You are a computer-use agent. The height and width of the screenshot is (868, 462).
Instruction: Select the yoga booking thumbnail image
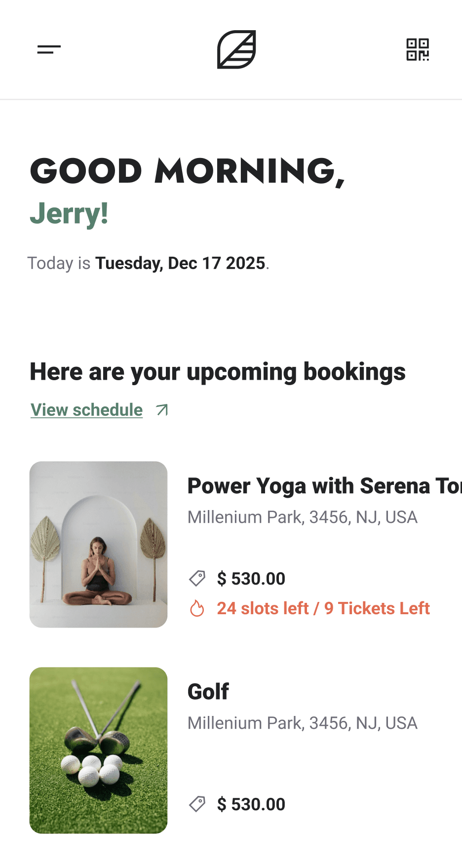(98, 545)
